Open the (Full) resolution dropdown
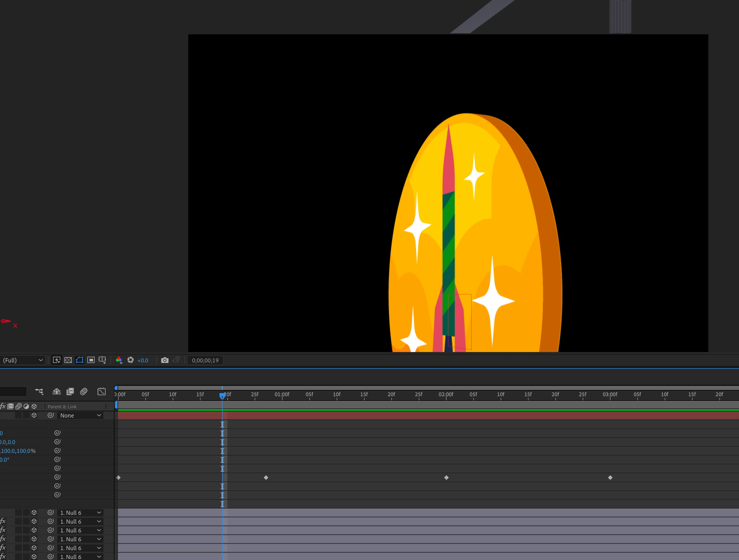 (x=22, y=360)
